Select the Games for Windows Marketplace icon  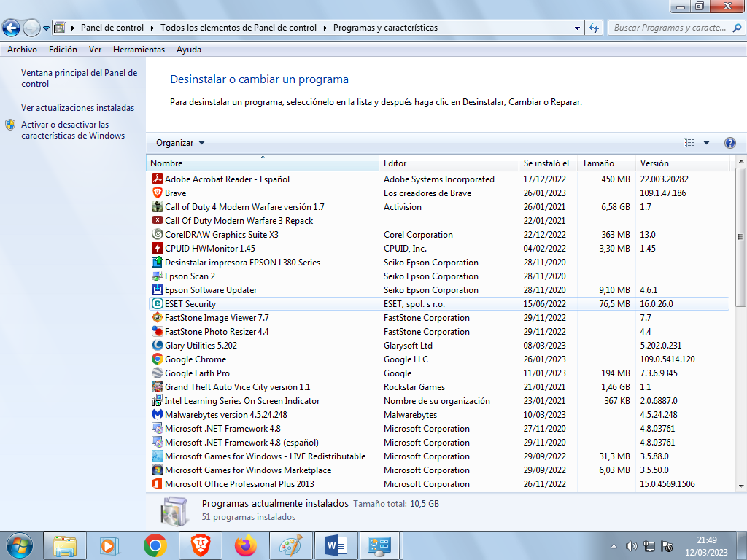pyautogui.click(x=158, y=470)
